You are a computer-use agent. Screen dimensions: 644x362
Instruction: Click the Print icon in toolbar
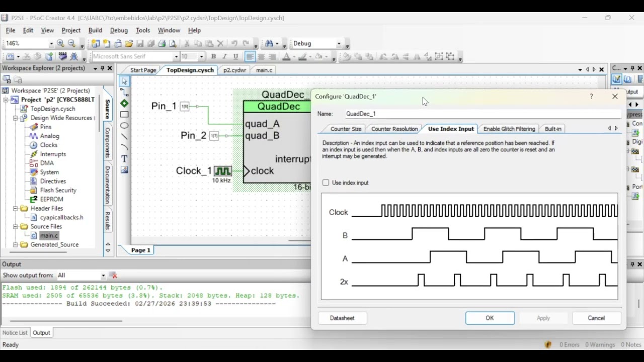pyautogui.click(x=162, y=44)
